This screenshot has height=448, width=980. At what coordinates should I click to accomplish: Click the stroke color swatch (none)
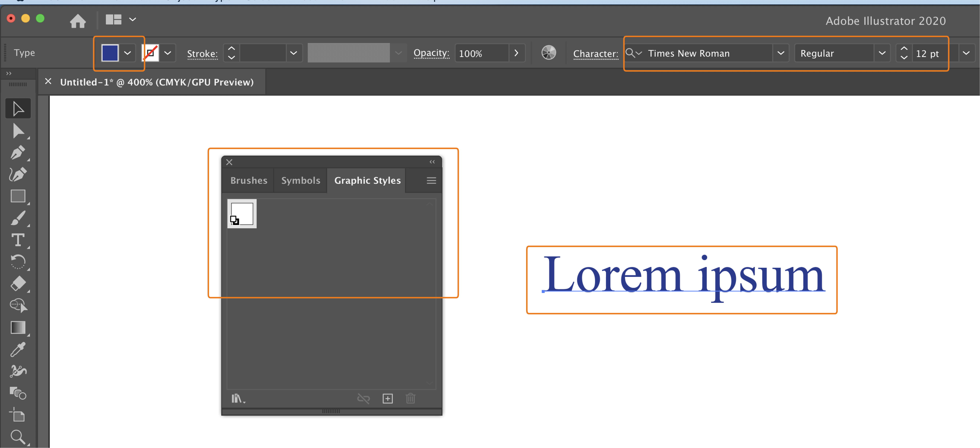[x=150, y=53]
